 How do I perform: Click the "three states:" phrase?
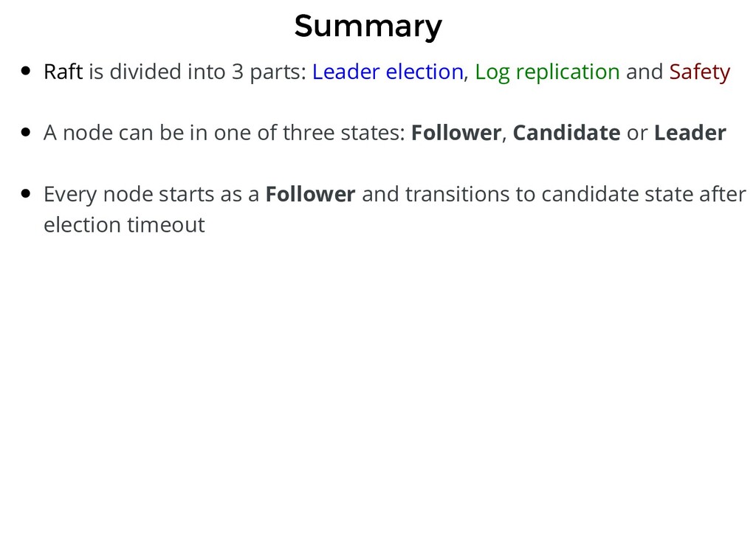[344, 133]
